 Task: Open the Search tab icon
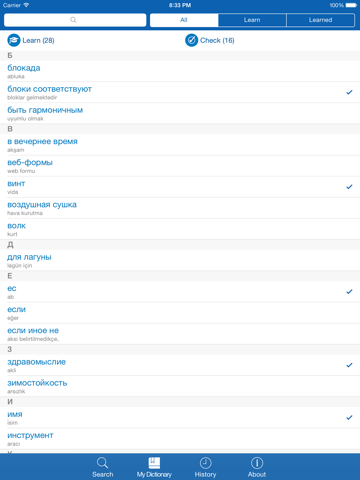pyautogui.click(x=102, y=463)
